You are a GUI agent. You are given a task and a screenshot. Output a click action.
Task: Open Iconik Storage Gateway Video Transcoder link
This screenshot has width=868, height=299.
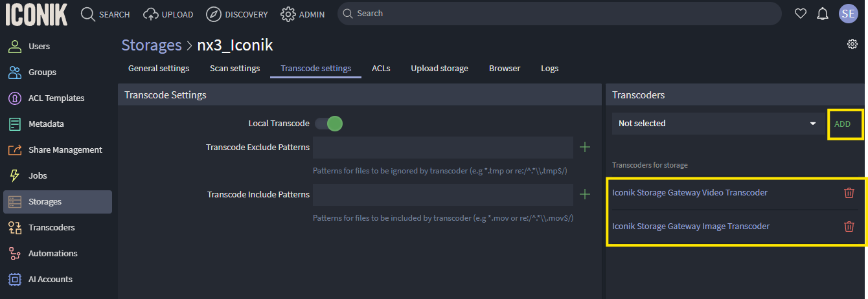[x=690, y=192]
